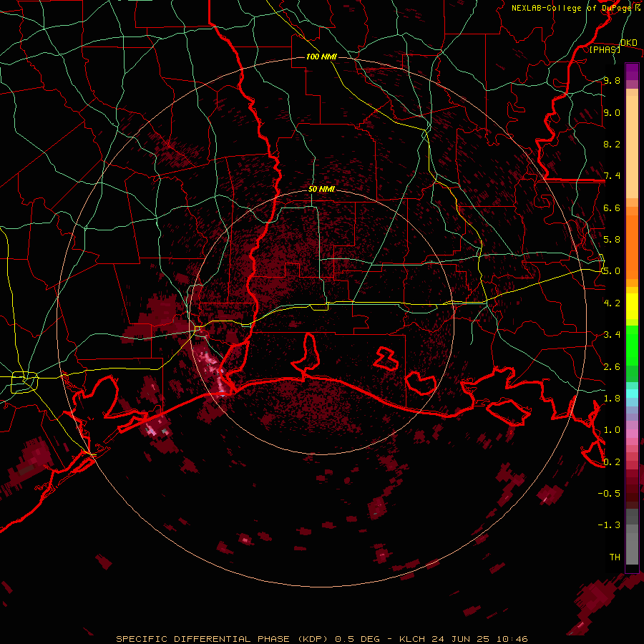Click the TH threshold label on the scale
The image size is (644, 644).
(x=615, y=557)
